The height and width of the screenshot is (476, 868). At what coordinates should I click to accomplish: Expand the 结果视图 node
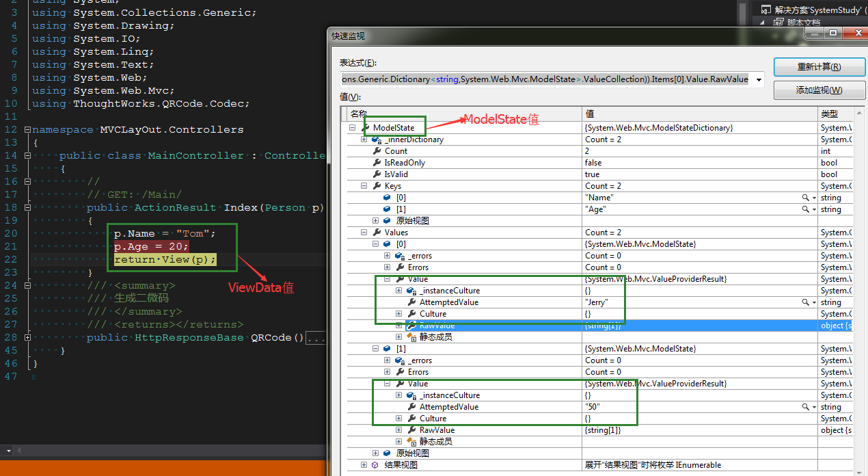point(364,465)
